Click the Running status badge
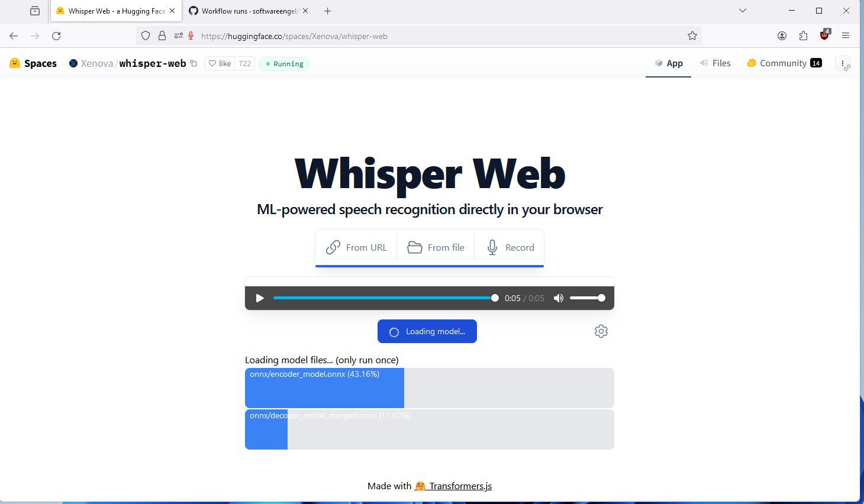The width and height of the screenshot is (864, 504). click(284, 63)
